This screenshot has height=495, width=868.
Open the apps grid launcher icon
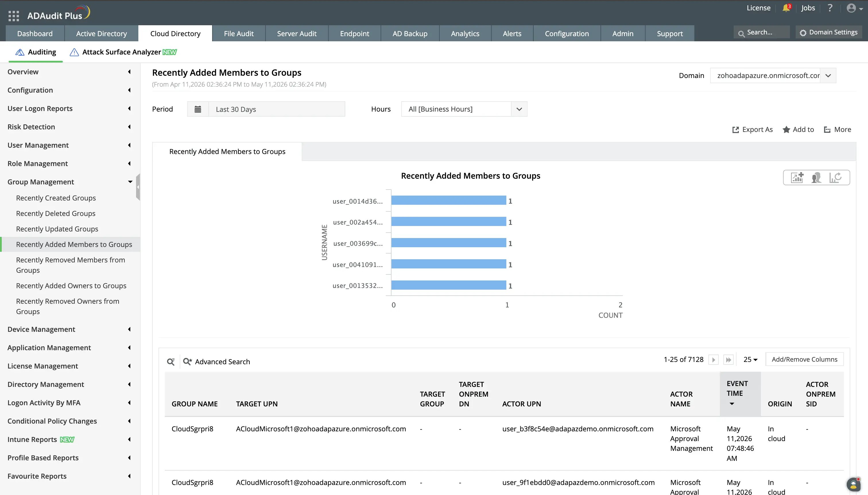coord(13,16)
